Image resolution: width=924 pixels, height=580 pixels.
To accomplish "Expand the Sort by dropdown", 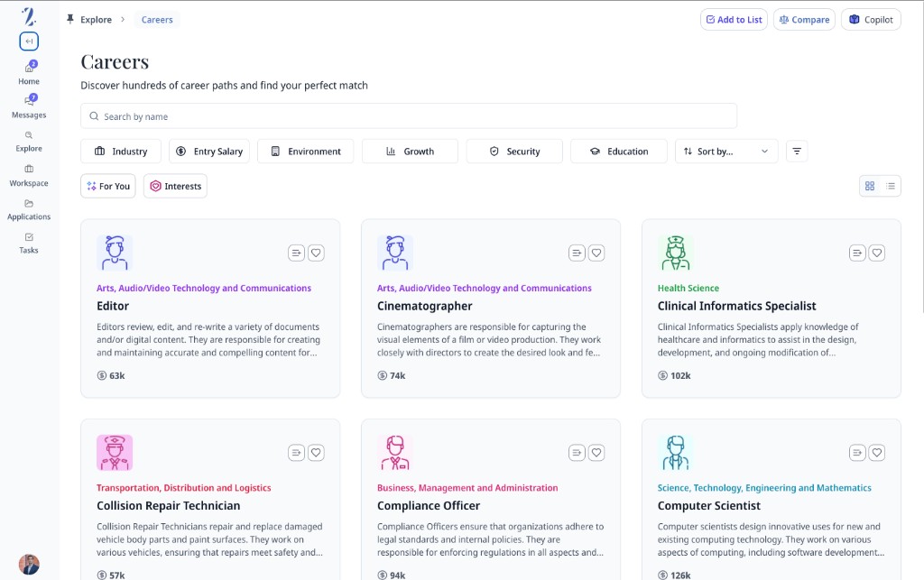I will point(726,152).
